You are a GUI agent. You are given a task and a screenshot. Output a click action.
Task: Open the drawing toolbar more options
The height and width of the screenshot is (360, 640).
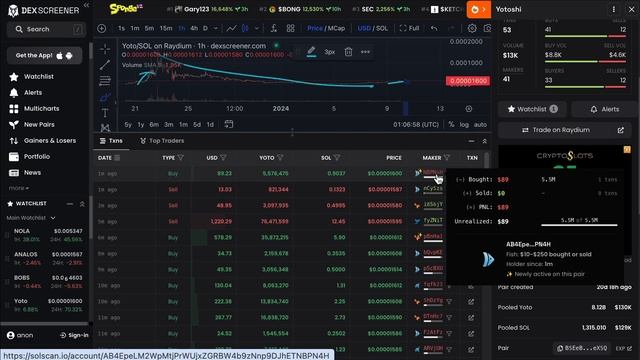coord(365,52)
